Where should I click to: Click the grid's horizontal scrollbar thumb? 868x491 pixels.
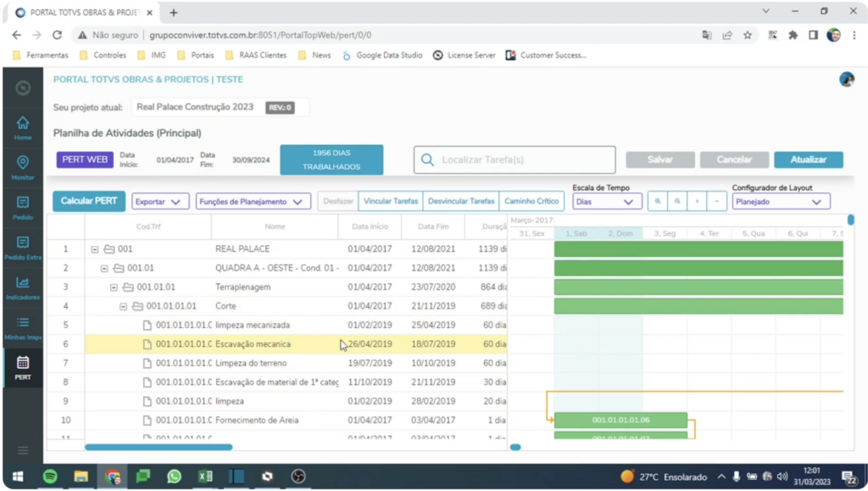(159, 447)
